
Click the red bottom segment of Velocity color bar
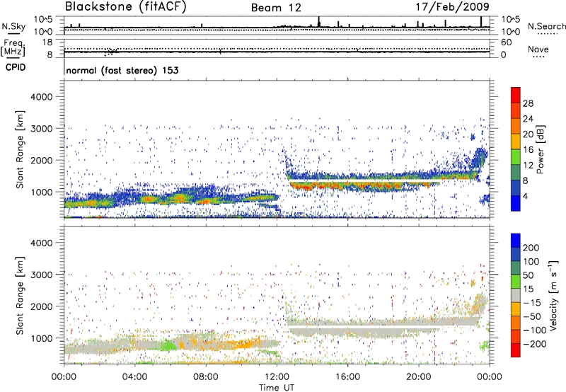pyautogui.click(x=516, y=350)
